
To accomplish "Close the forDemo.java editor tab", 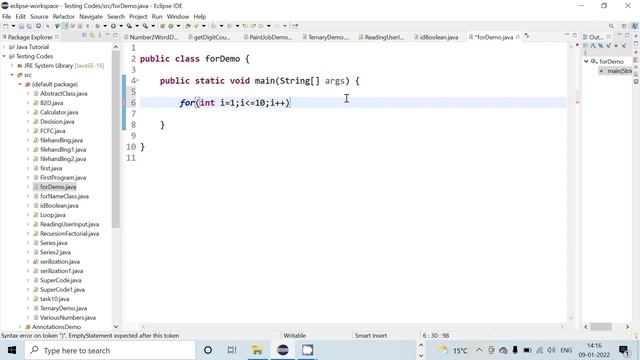I will 518,37.
